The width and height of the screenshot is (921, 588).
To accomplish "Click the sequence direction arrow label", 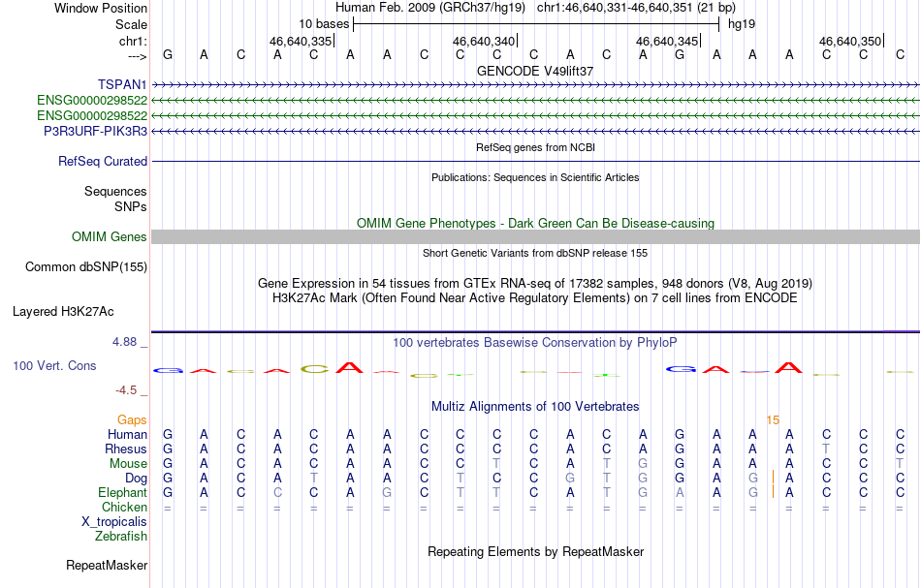I will pos(137,56).
